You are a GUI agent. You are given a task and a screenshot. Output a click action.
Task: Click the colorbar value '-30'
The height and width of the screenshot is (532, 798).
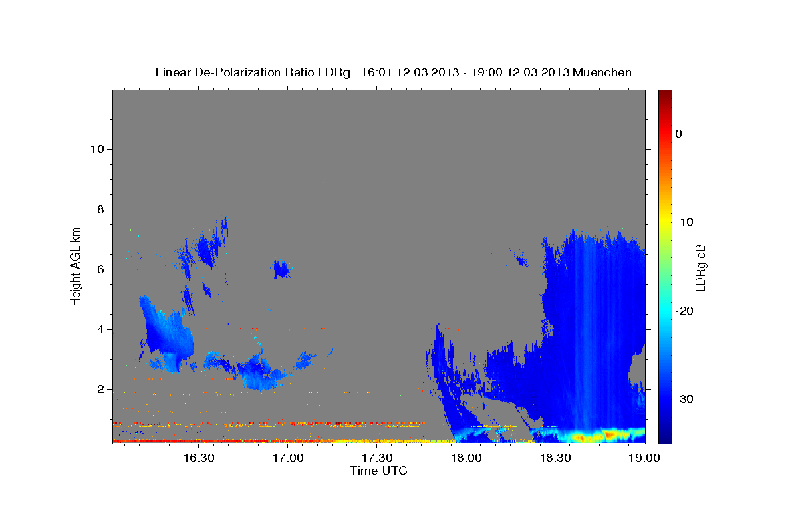684,399
